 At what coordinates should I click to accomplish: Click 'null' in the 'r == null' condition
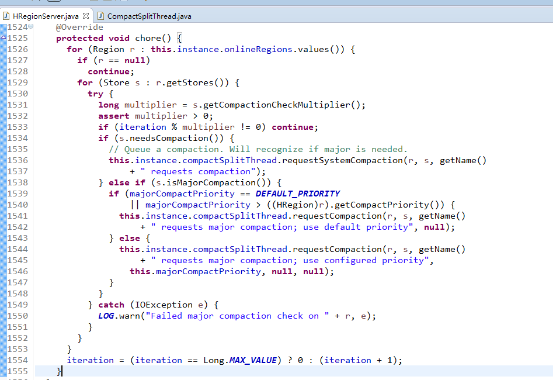pos(134,60)
